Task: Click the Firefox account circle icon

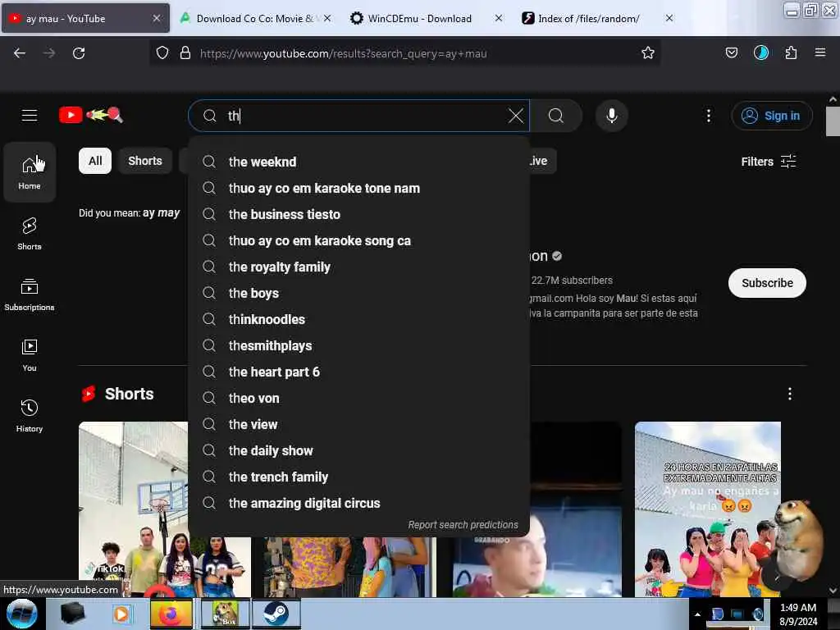Action: 760,52
